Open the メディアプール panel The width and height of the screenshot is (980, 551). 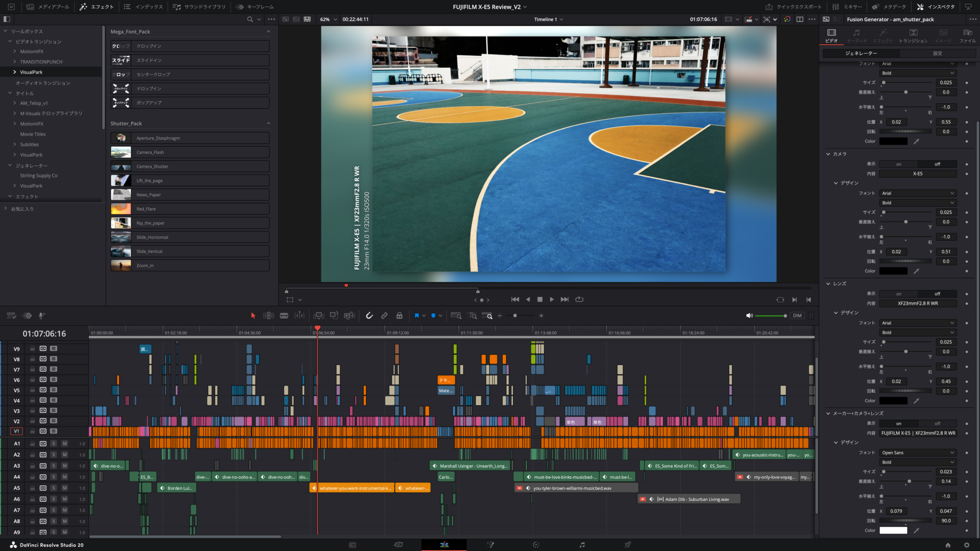pyautogui.click(x=48, y=7)
